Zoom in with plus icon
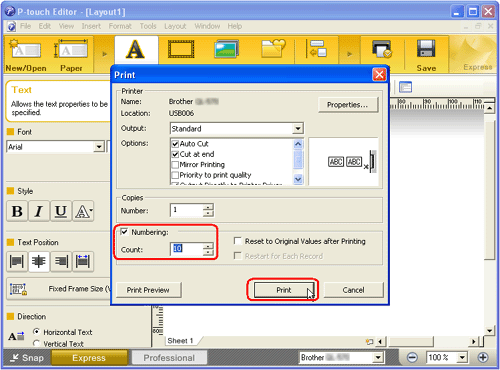Viewport: 500px width, 370px height. 483,358
